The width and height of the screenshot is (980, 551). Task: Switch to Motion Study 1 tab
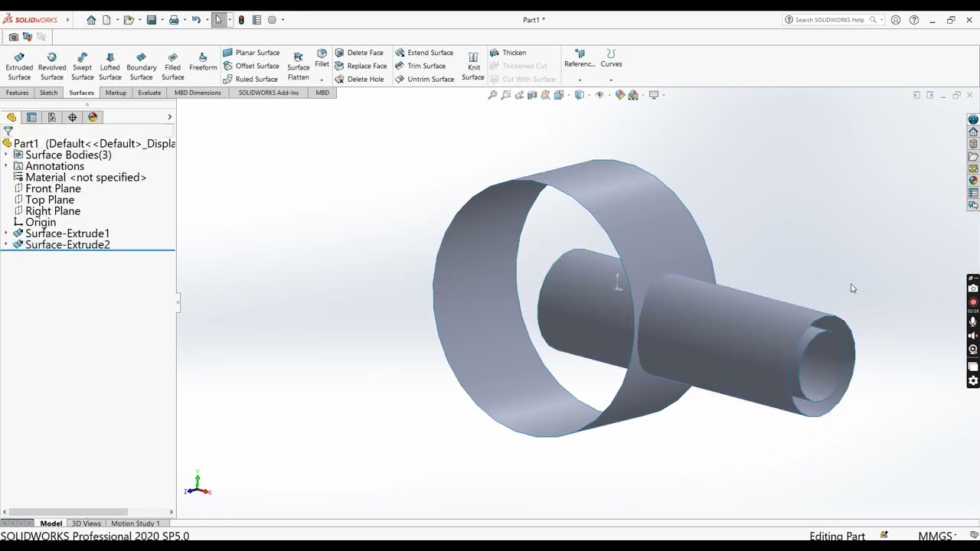(136, 523)
